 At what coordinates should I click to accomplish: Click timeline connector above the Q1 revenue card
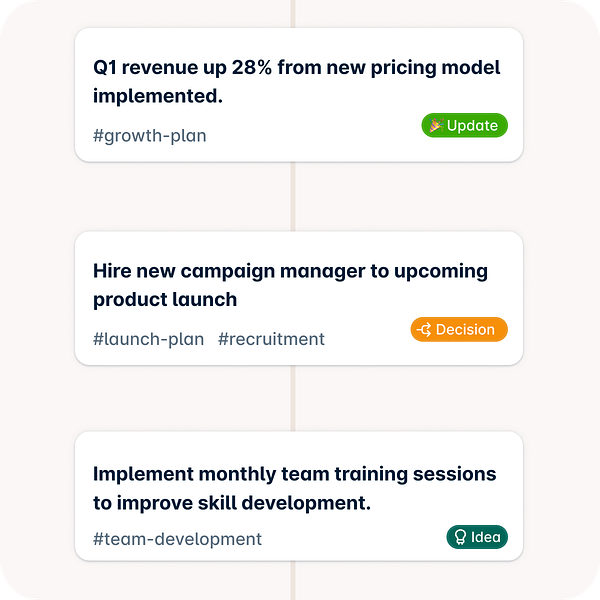coord(293,13)
